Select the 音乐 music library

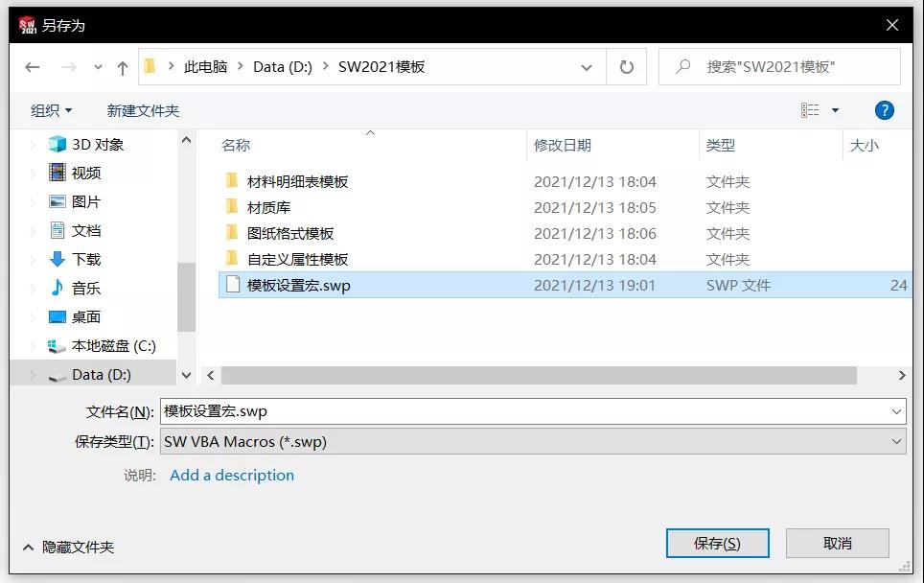point(85,288)
